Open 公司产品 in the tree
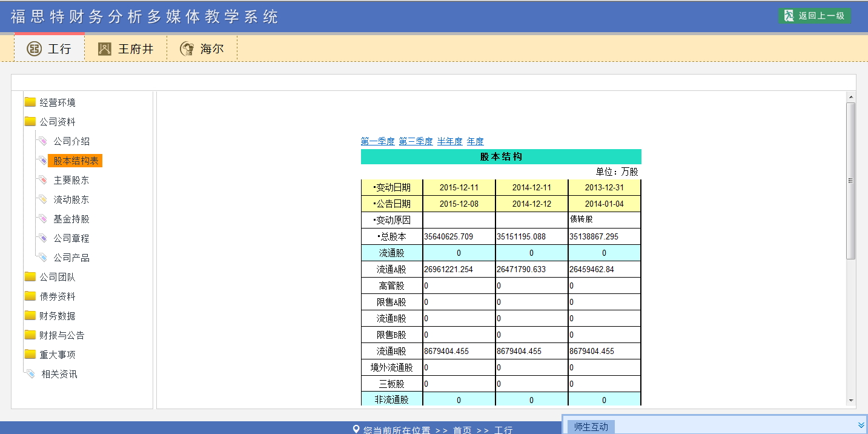 click(71, 258)
